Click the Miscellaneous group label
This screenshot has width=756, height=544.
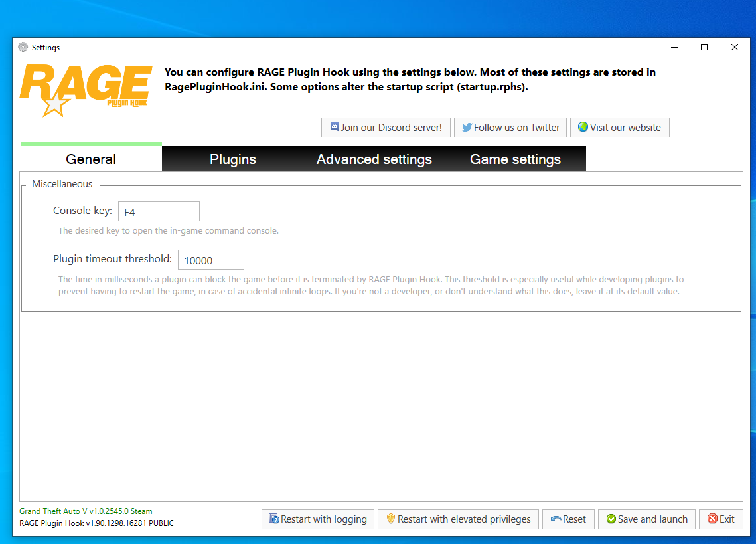(x=62, y=184)
